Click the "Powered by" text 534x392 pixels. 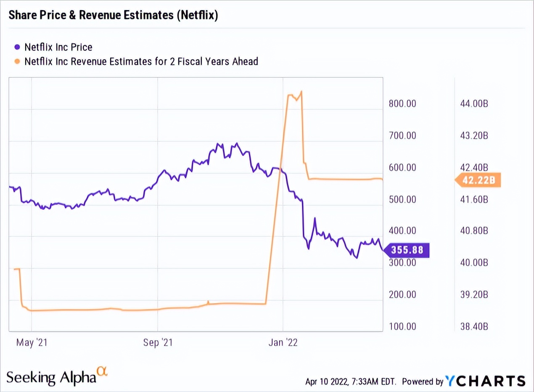coord(423,381)
